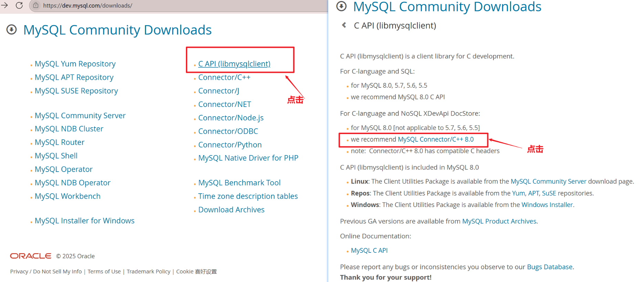Viewport: 644px width, 282px height.
Task: Open MySQL Community Server download page link
Action: 548,181
